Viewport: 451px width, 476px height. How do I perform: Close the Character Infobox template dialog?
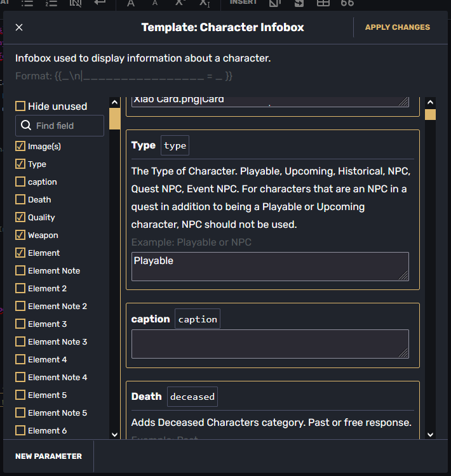click(x=19, y=27)
